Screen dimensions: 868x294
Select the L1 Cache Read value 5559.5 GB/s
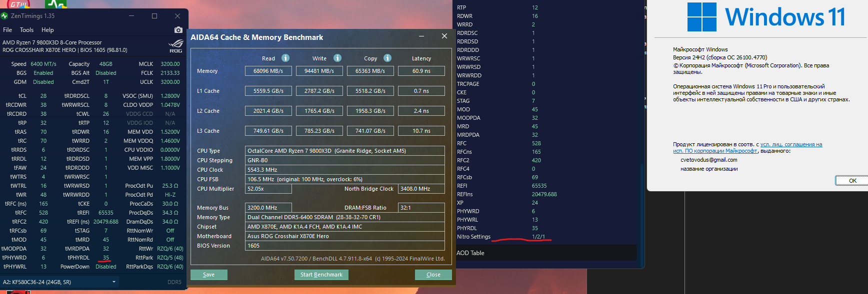pos(268,91)
